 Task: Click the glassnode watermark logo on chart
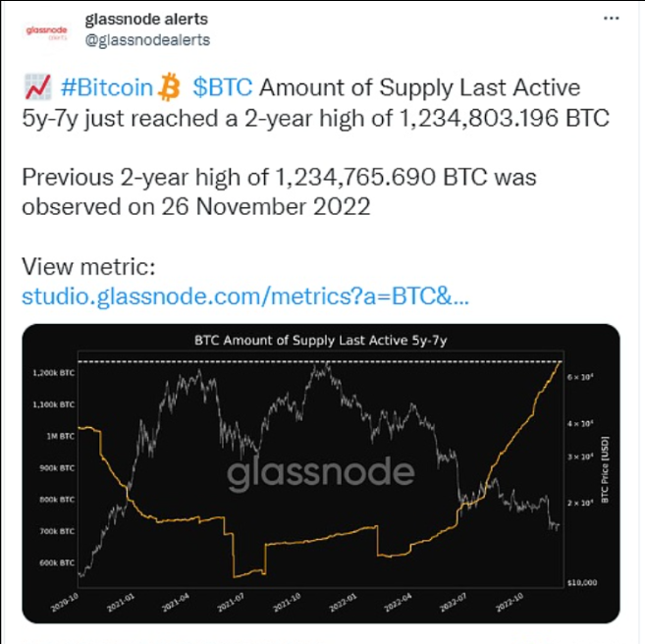click(321, 473)
